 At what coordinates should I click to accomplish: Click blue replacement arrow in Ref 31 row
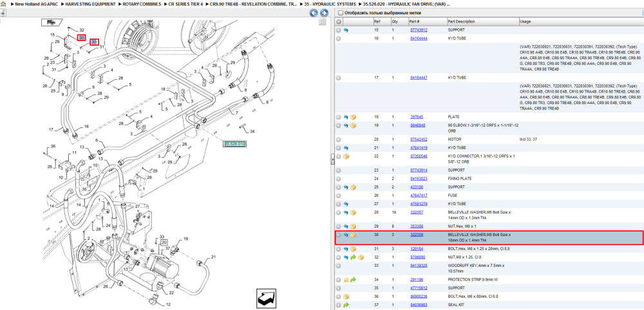[x=346, y=249]
